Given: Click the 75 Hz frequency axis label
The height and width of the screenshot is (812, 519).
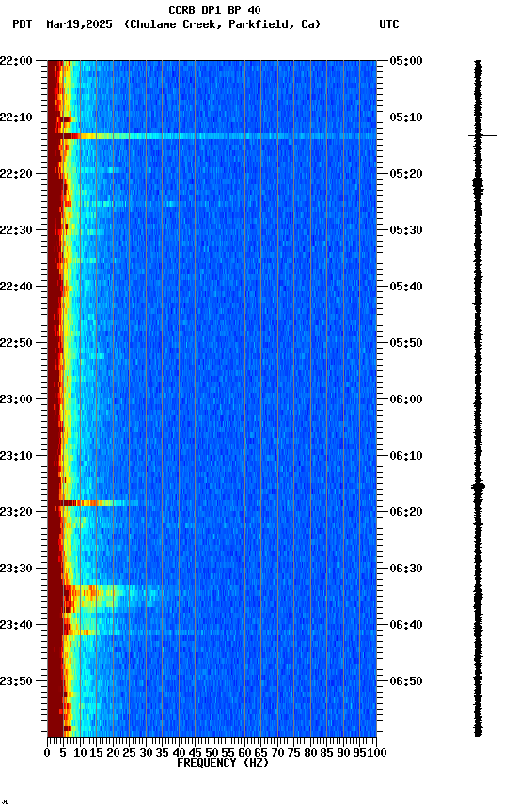Looking at the screenshot, I should [x=293, y=753].
